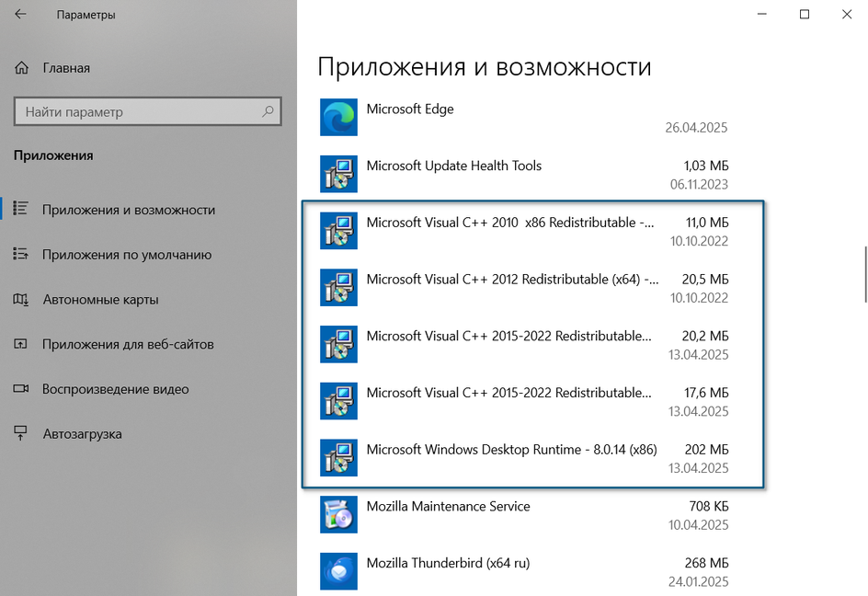Click the Mozilla Thunderbird icon
This screenshot has width=868, height=596.
point(338,571)
